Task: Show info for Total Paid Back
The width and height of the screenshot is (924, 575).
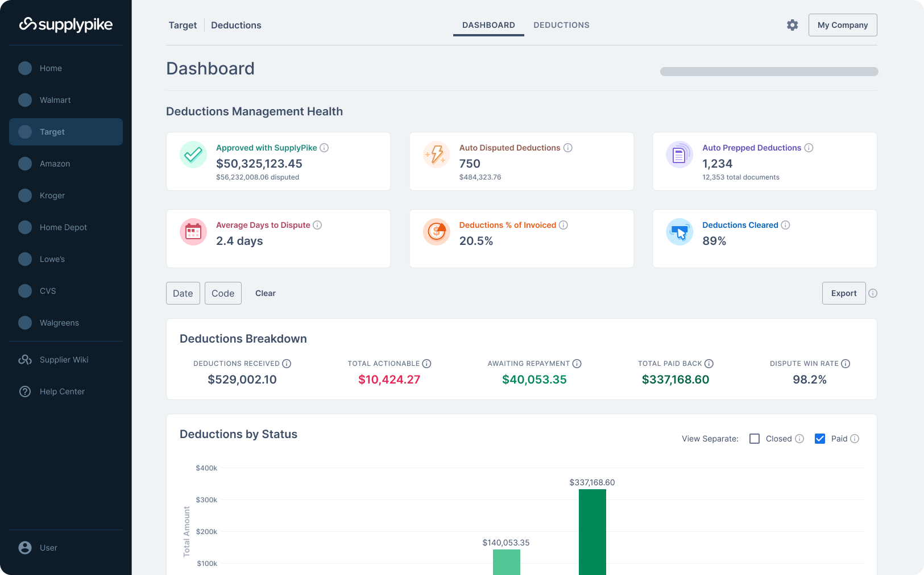Action: (x=709, y=364)
